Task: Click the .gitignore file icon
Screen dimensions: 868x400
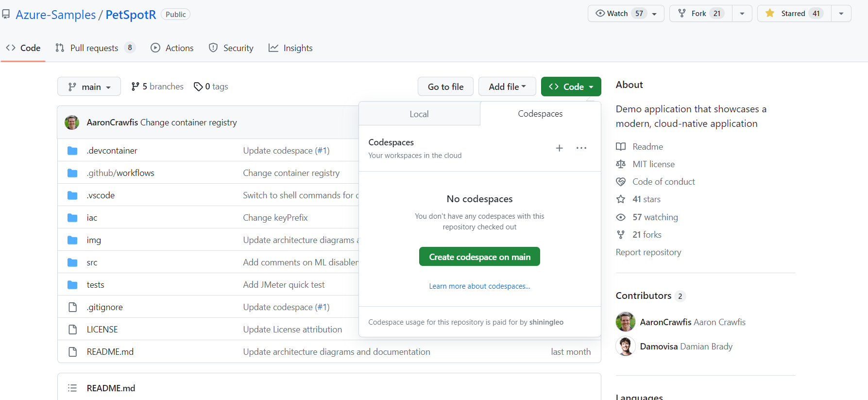Action: pyautogui.click(x=72, y=307)
